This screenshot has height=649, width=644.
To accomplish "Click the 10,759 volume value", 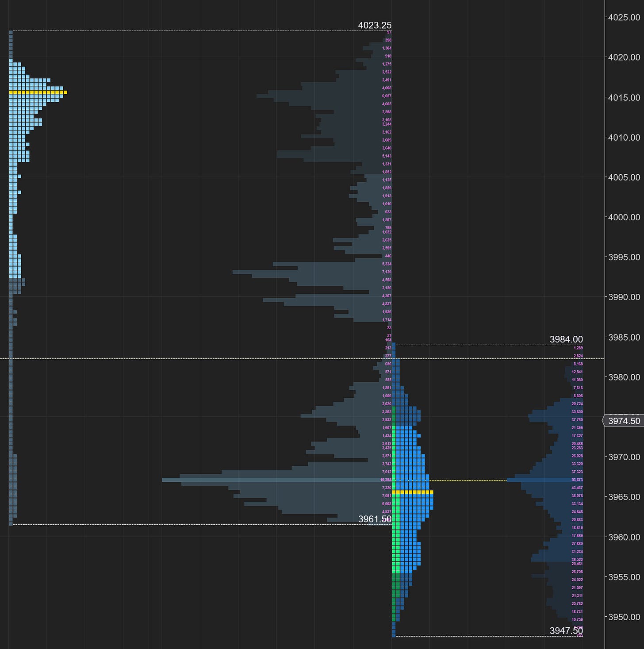I will [x=577, y=620].
